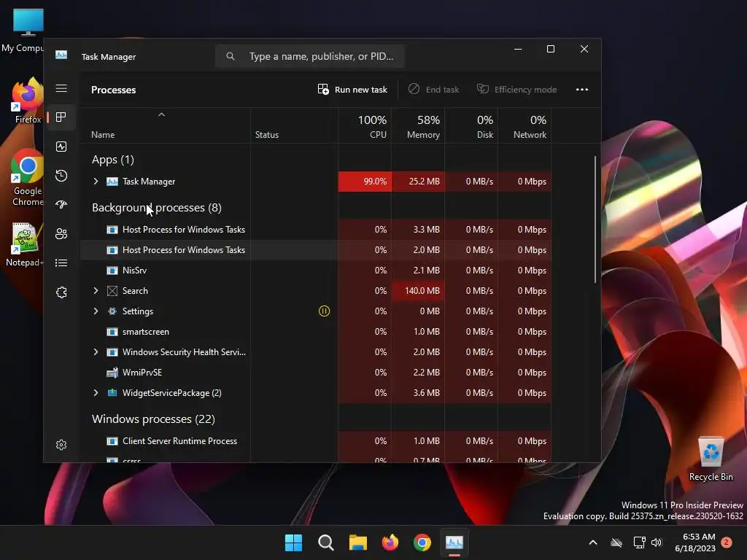Click Task Manager icon in the taskbar
The image size is (747, 560).
(x=454, y=542)
